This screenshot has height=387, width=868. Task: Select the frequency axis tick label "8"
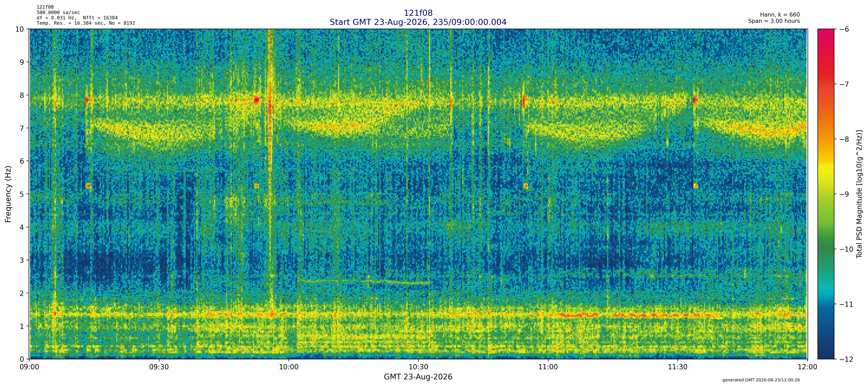[22, 95]
